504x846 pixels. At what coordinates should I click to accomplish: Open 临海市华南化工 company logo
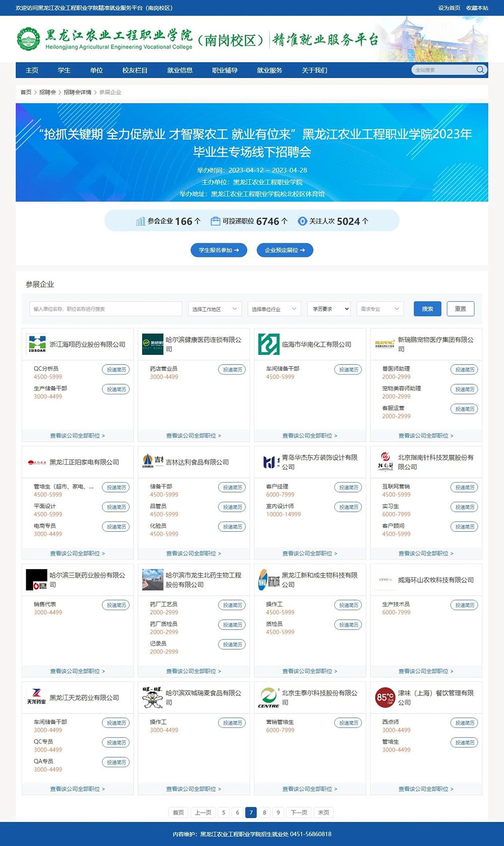point(269,344)
